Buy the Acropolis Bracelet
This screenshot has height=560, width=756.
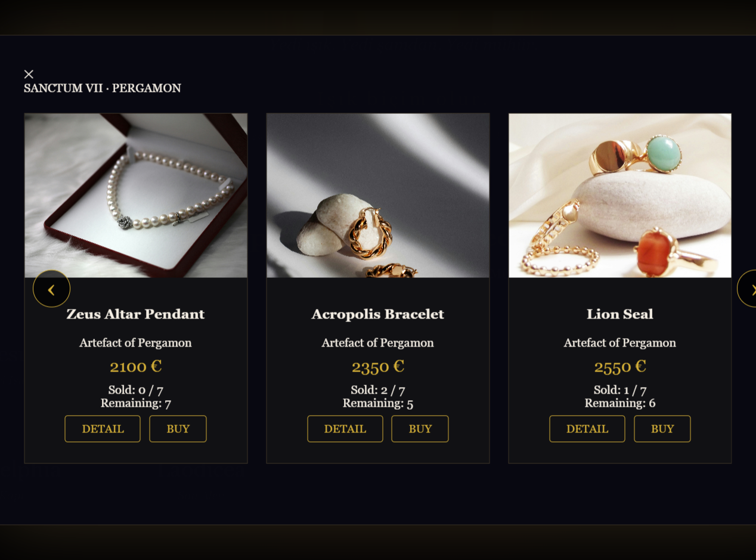(x=420, y=429)
